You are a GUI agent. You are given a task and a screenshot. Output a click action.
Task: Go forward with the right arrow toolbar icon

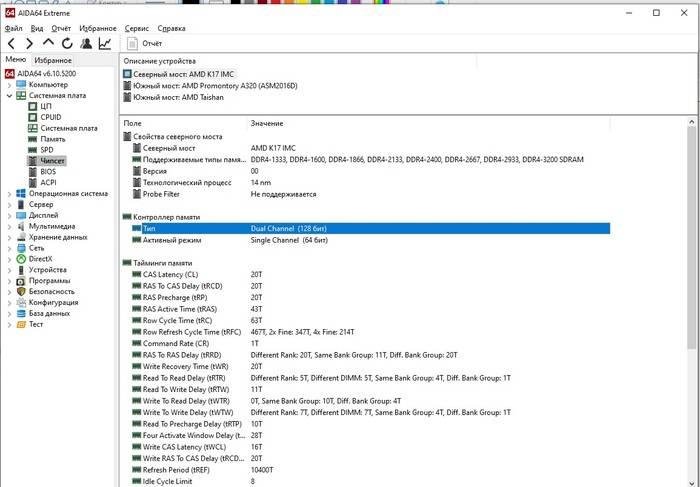point(29,43)
